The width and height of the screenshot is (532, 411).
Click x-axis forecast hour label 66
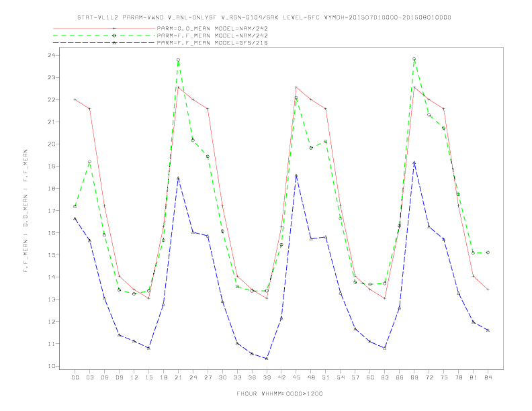pos(400,377)
